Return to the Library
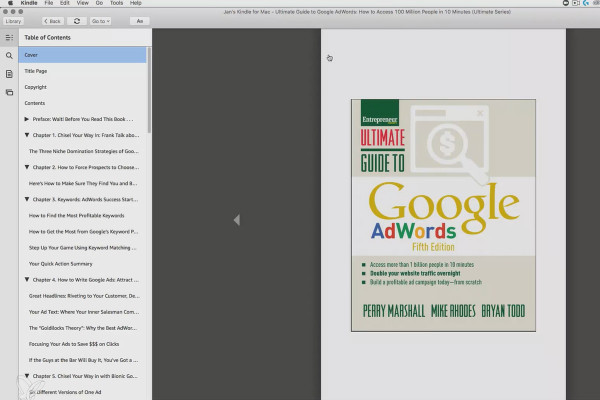The height and width of the screenshot is (400, 600). click(x=13, y=21)
